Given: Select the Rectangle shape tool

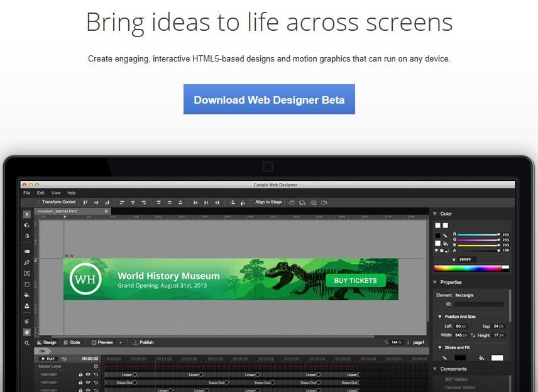Looking at the screenshot, I should click(x=27, y=285).
